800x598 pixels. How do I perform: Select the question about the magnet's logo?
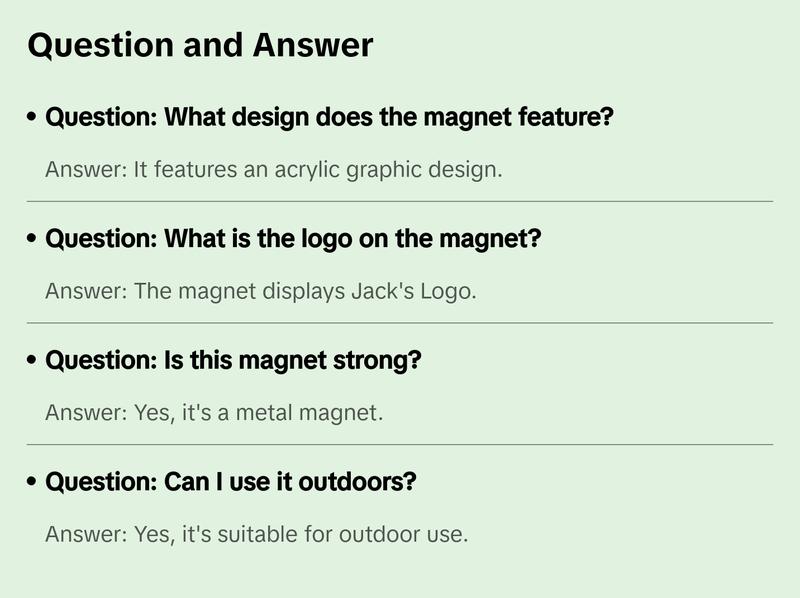tap(293, 240)
